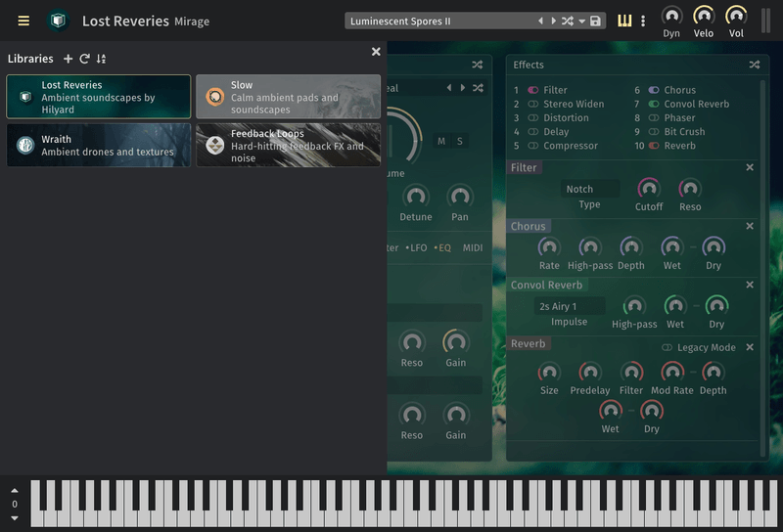Image resolution: width=783 pixels, height=532 pixels.
Task: Enable the Distortion effect toggle
Action: pyautogui.click(x=533, y=118)
